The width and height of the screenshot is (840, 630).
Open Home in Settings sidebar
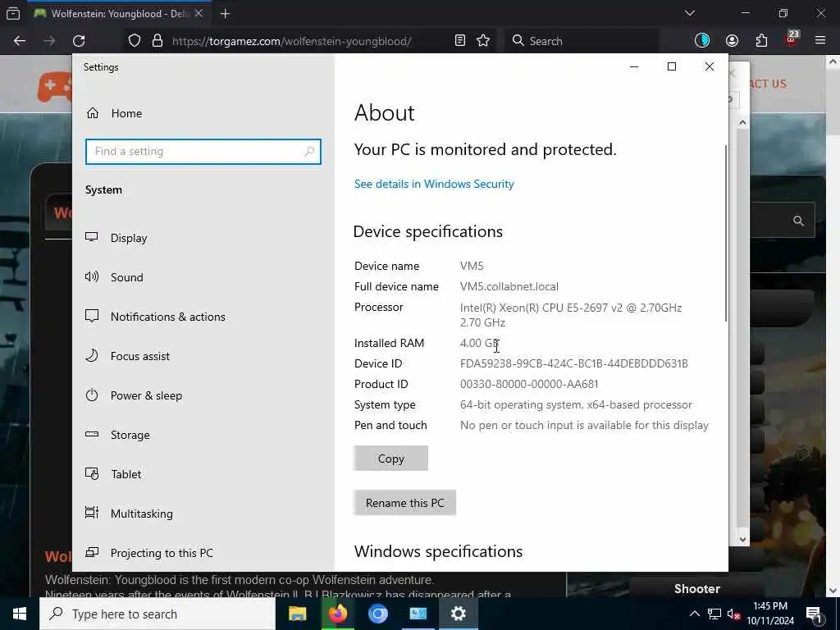(115, 113)
